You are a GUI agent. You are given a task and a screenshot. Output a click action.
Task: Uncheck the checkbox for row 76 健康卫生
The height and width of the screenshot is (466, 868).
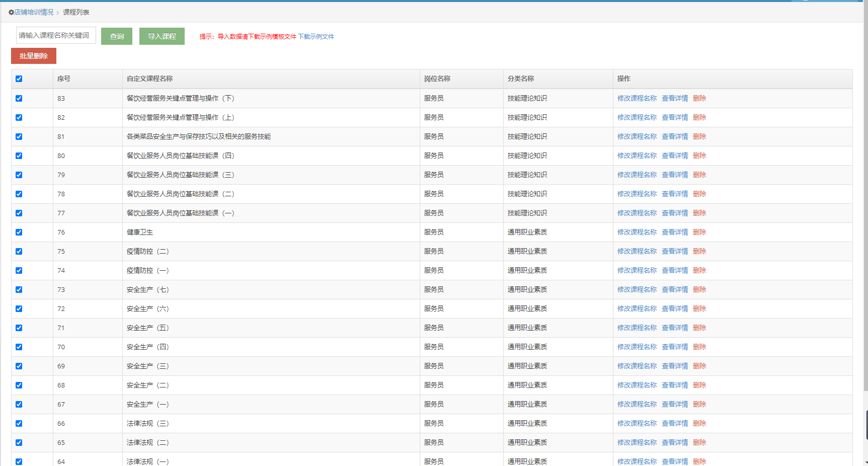click(x=19, y=232)
